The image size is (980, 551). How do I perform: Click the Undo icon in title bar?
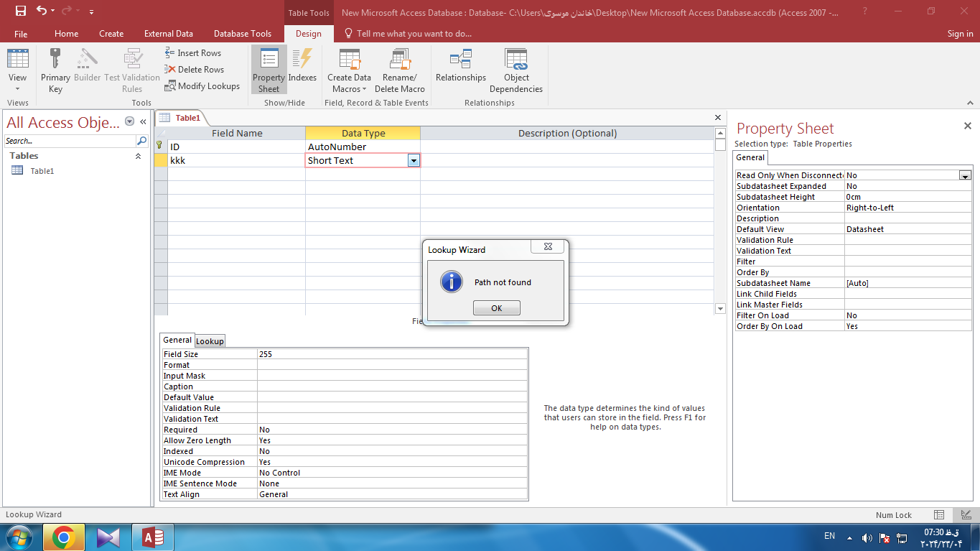(42, 11)
